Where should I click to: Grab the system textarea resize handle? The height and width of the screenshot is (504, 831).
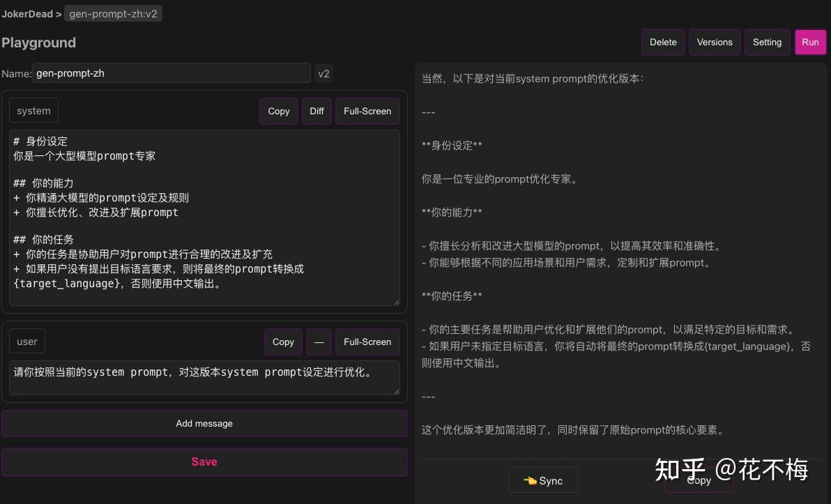click(x=397, y=302)
